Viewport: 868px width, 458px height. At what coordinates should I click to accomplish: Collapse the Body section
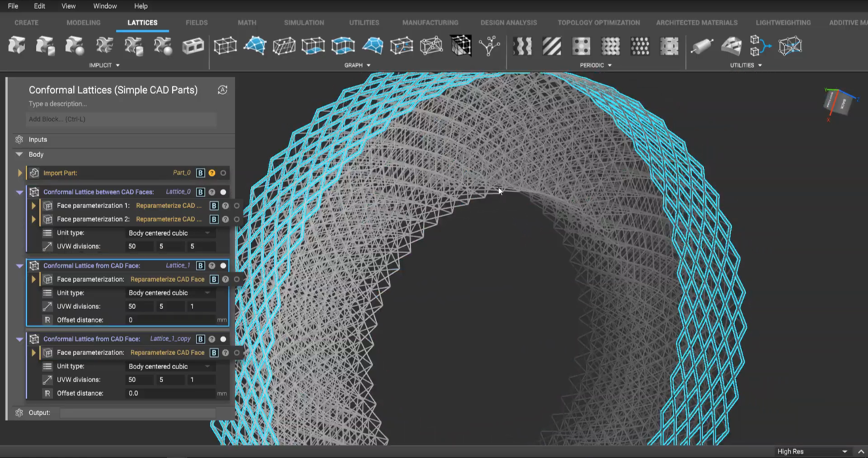19,154
